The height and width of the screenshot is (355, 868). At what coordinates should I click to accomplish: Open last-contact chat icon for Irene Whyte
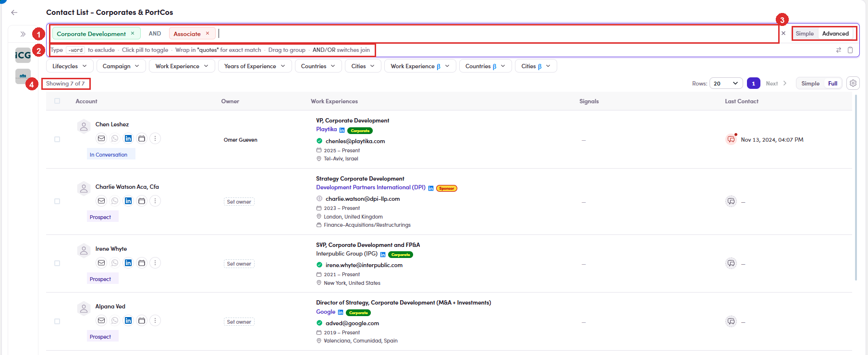[x=731, y=263]
